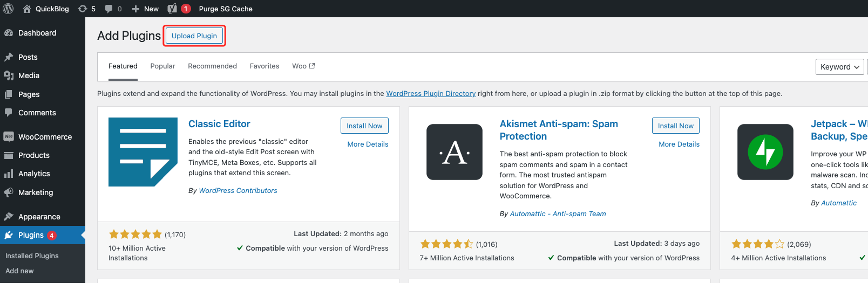Open Akismet Anti-spam: Spam Protection title

tap(559, 130)
